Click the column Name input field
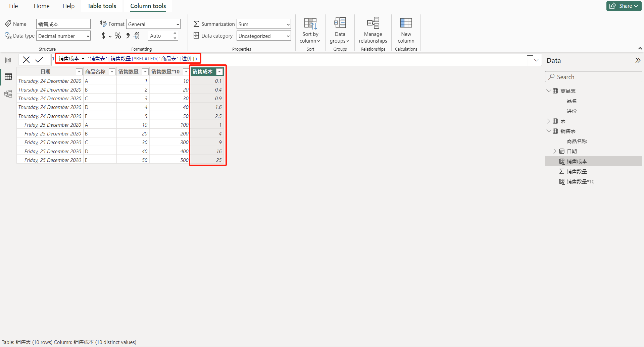 pos(63,24)
